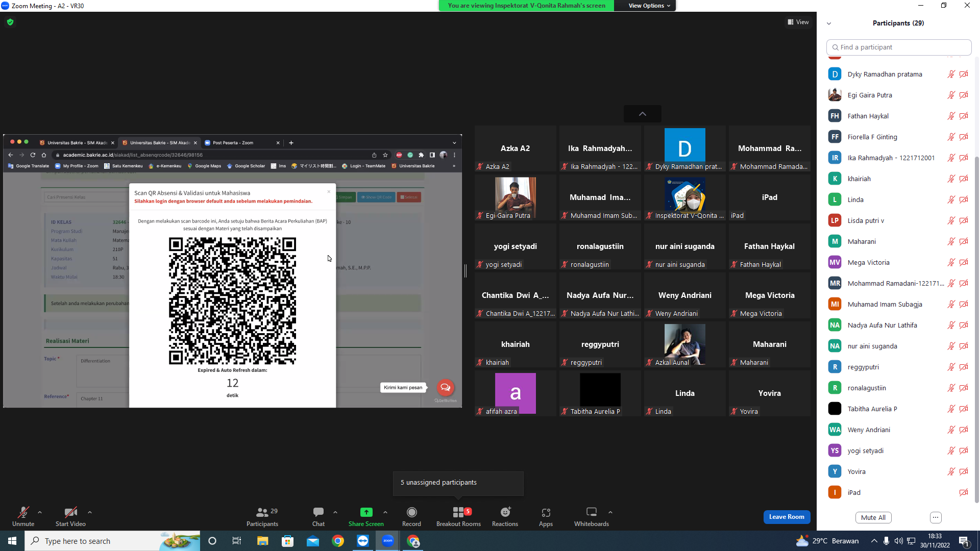Select Weny Andriani in participants list
The width and height of the screenshot is (980, 551).
coord(898,430)
